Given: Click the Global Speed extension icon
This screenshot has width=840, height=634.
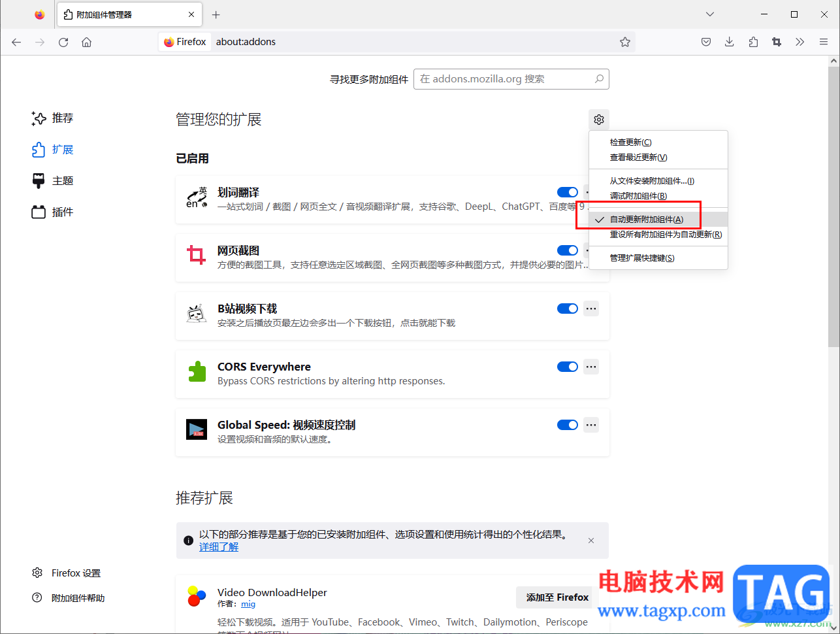Looking at the screenshot, I should 197,429.
